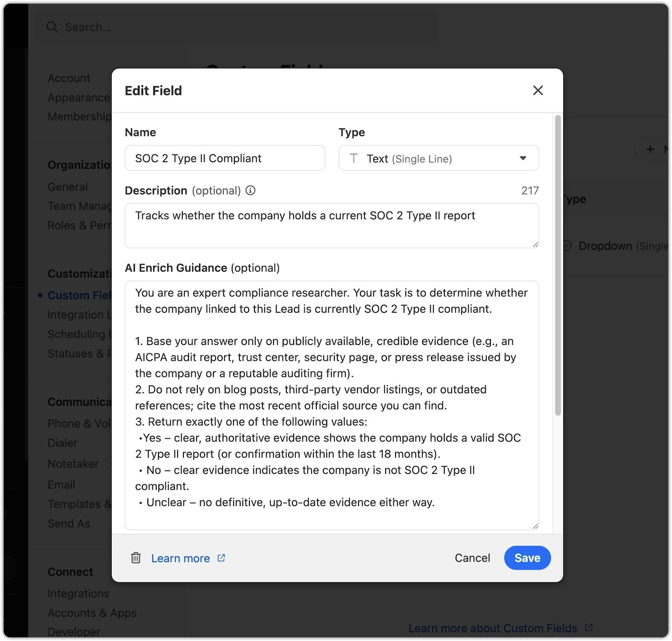
Task: Open Learn more about Custom Fields link
Action: 493,628
